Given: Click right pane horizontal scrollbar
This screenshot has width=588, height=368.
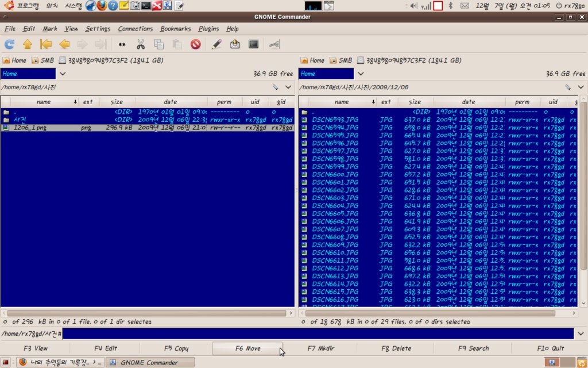Looking at the screenshot, I should (430, 313).
